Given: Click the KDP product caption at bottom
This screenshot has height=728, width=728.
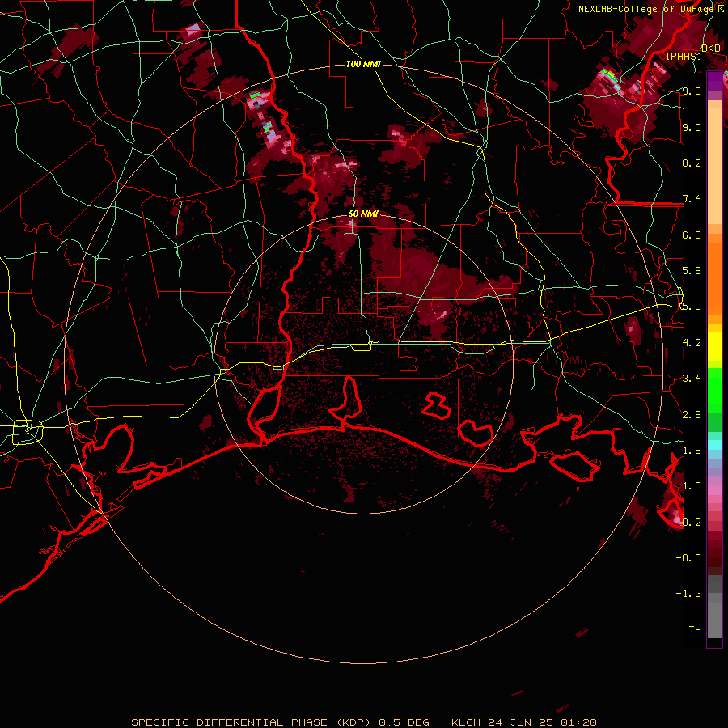Looking at the screenshot, I should [x=363, y=722].
